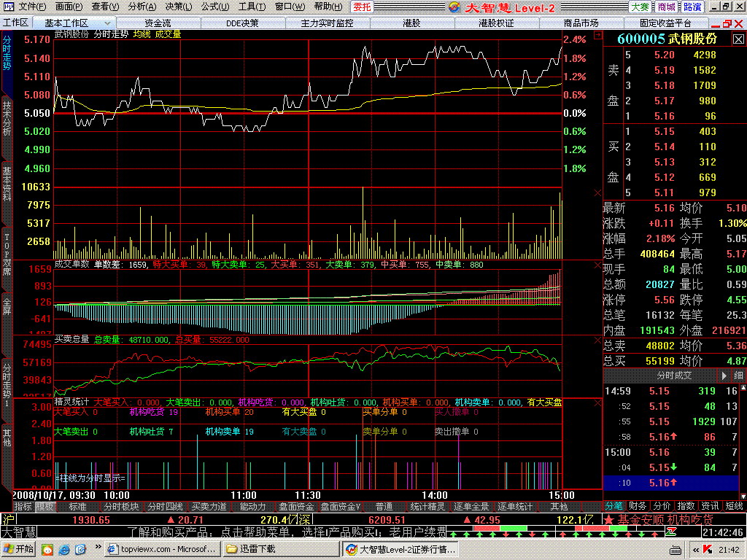
Task: Select the 能动力 bottom tab
Action: click(x=252, y=507)
